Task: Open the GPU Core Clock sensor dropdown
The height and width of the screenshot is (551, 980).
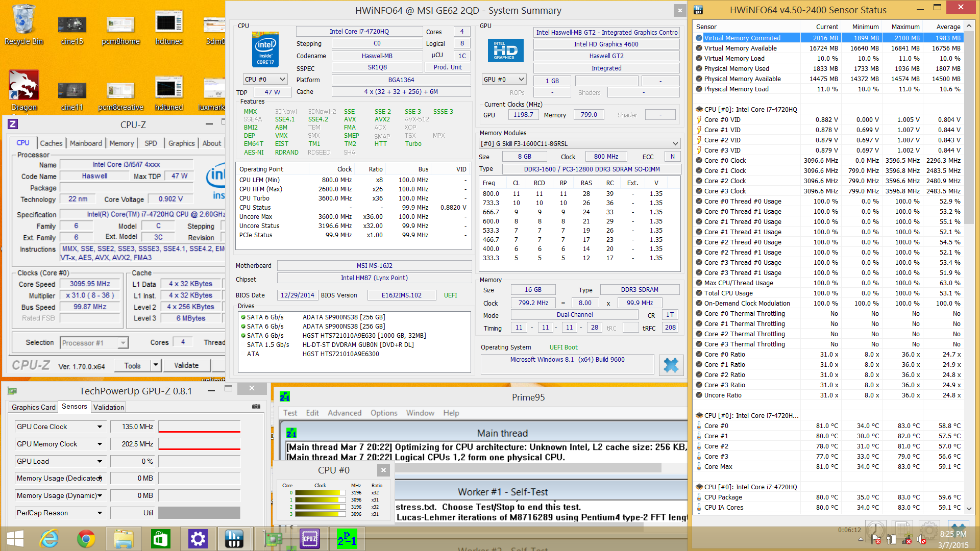Action: 100,427
